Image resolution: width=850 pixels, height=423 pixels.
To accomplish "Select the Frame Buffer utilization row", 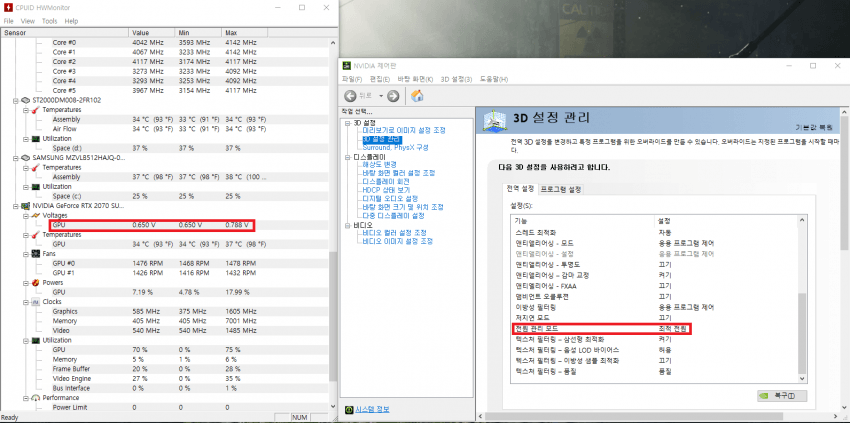I will tap(164, 369).
